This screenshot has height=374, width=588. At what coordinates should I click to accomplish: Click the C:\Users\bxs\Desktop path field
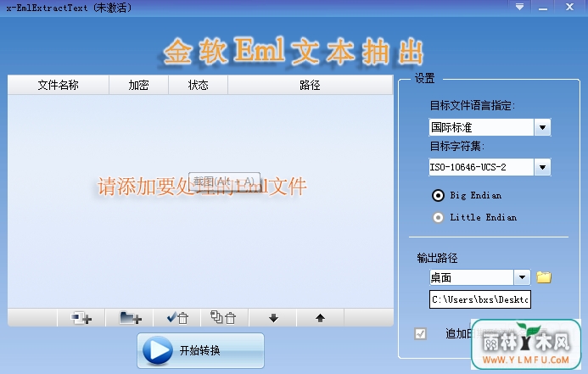click(x=480, y=299)
